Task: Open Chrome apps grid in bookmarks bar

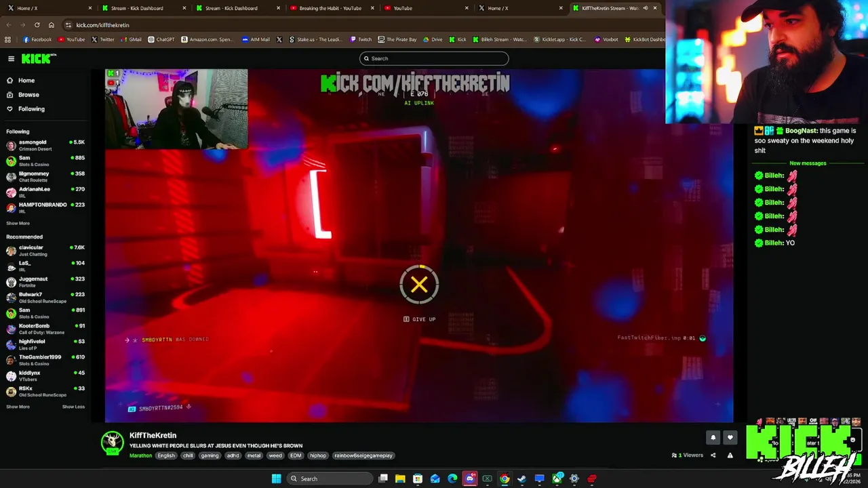Action: click(8, 39)
